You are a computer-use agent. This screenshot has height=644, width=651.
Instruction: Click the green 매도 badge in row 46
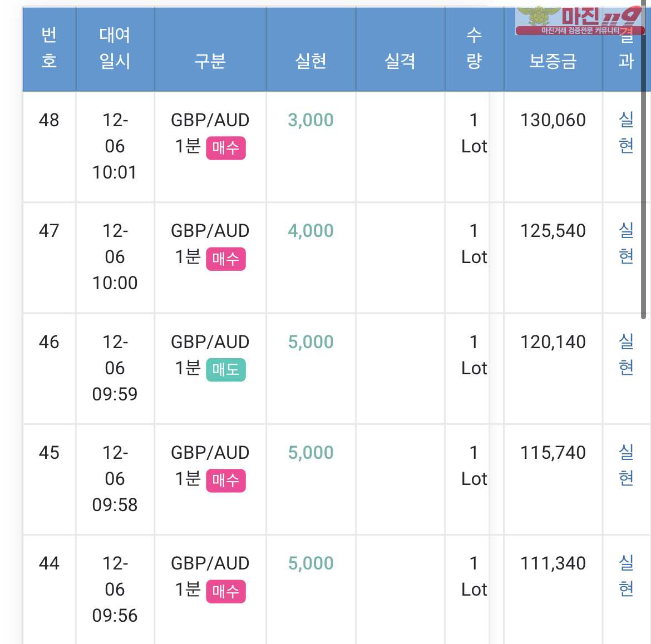pos(225,370)
